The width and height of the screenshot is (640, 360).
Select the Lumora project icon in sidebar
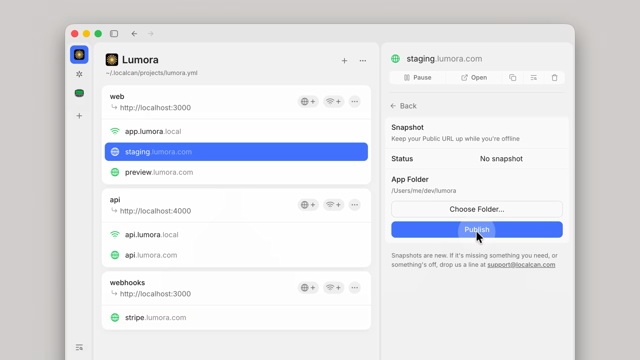coord(79,55)
